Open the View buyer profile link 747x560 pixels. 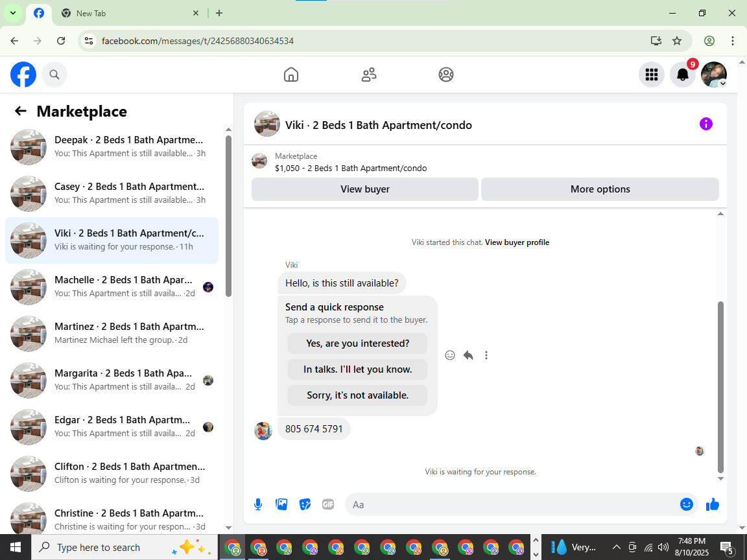[517, 242]
